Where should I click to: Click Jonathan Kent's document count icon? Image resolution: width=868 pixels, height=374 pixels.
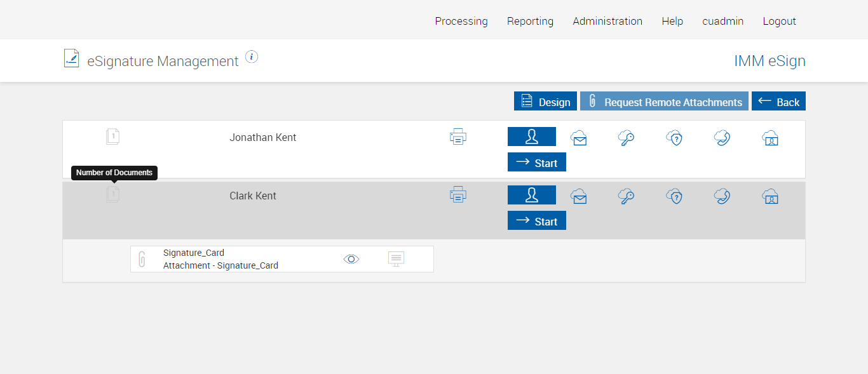[113, 137]
